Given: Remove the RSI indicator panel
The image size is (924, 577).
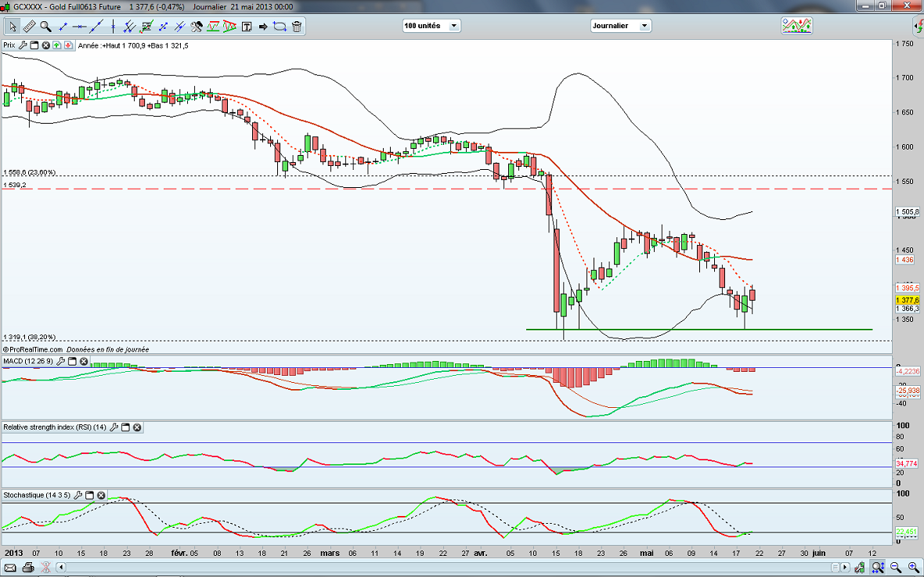Looking at the screenshot, I should click(137, 427).
